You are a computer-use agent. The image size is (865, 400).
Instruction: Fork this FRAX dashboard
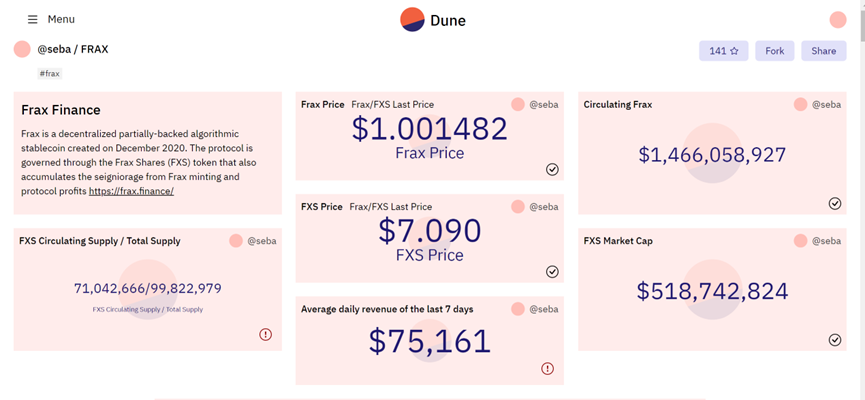click(x=775, y=51)
